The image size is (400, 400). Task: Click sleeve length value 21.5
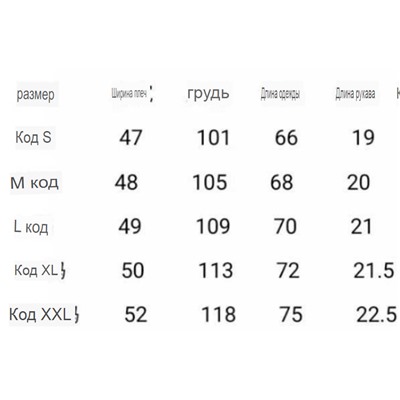[374, 271]
